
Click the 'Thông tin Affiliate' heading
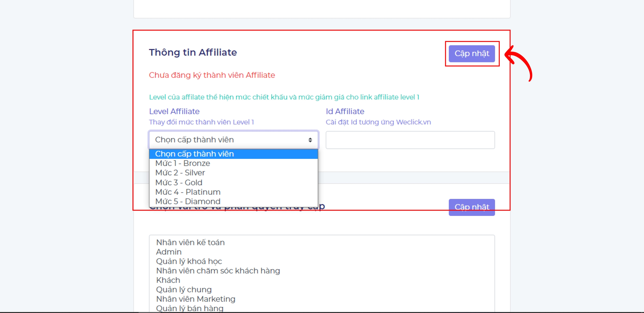point(193,53)
